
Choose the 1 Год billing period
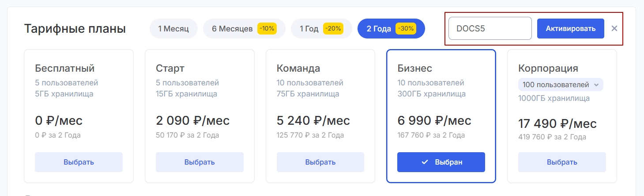(309, 29)
